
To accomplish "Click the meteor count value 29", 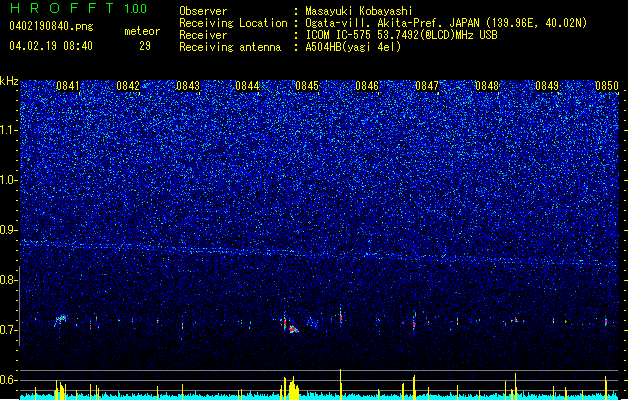I will point(145,46).
